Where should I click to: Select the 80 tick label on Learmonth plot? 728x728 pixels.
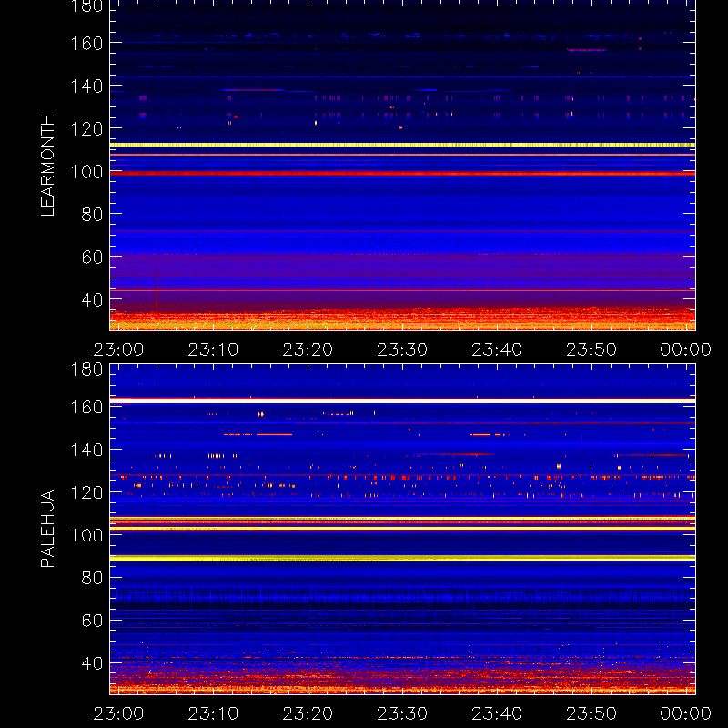pyautogui.click(x=92, y=215)
